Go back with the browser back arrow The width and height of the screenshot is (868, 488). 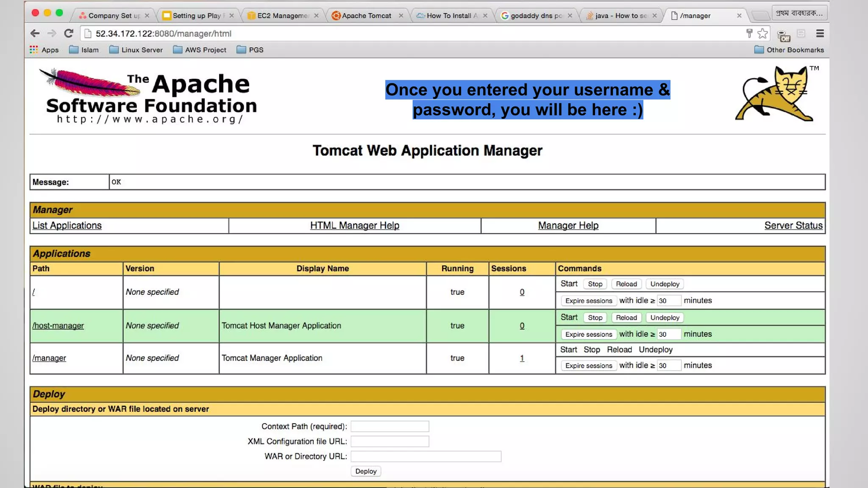click(x=35, y=33)
